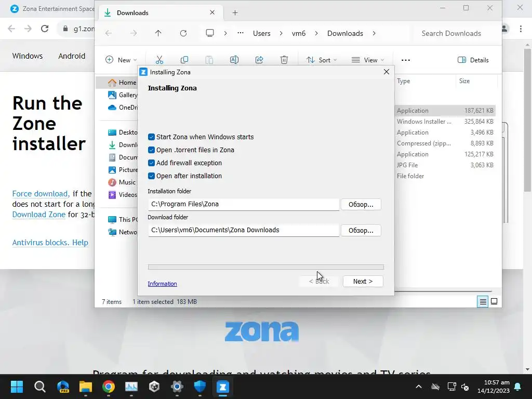Click the Cut scissors icon in File Explorer
This screenshot has height=399, width=532.
pos(159,60)
